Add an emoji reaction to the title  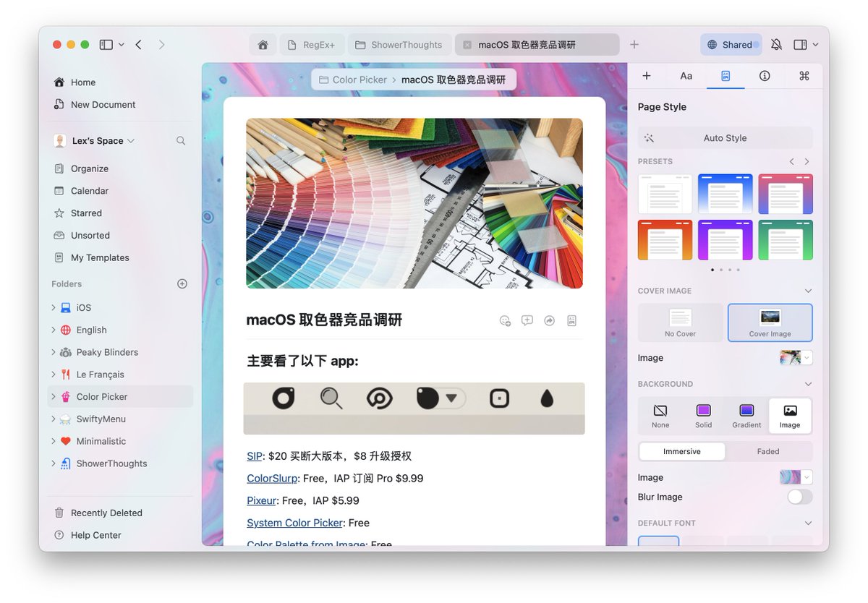(505, 321)
